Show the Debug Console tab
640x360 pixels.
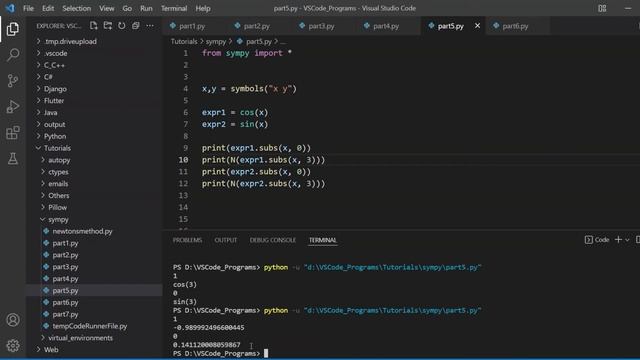click(x=273, y=240)
